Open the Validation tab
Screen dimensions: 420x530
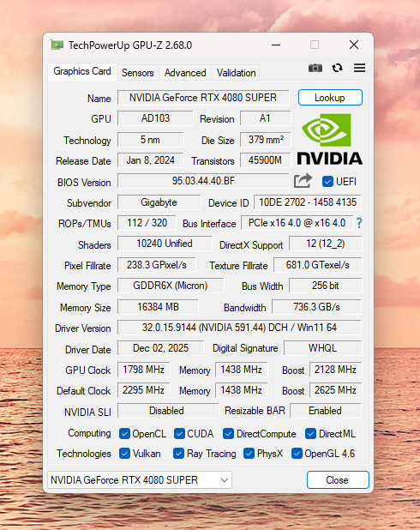236,73
